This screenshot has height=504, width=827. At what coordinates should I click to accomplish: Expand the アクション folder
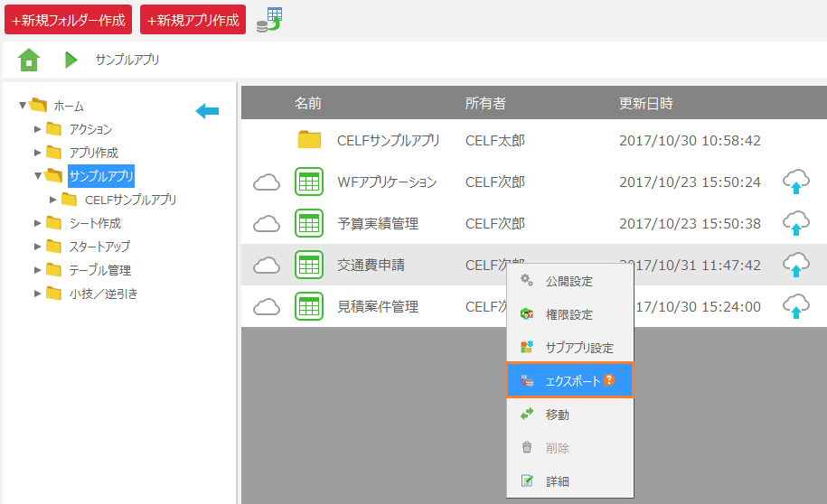point(37,129)
